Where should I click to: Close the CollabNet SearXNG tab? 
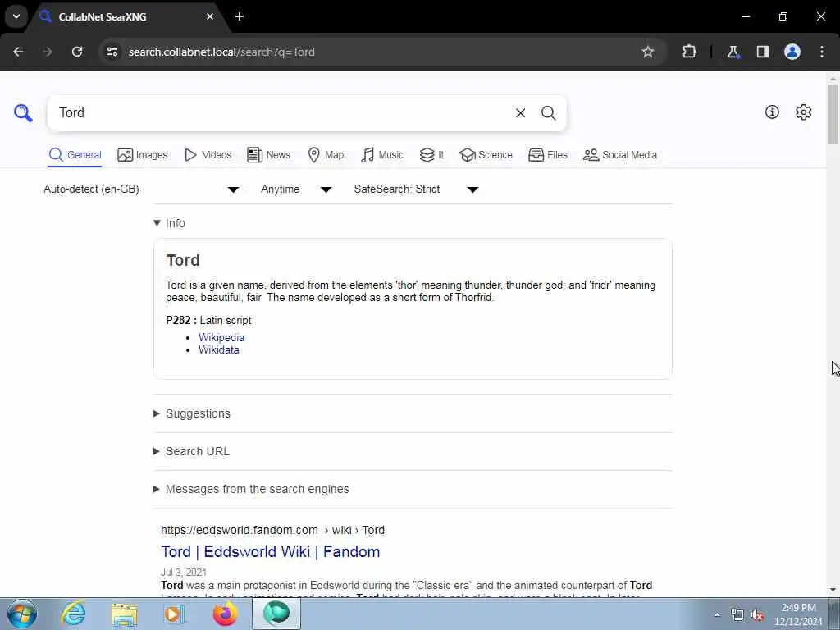click(210, 16)
